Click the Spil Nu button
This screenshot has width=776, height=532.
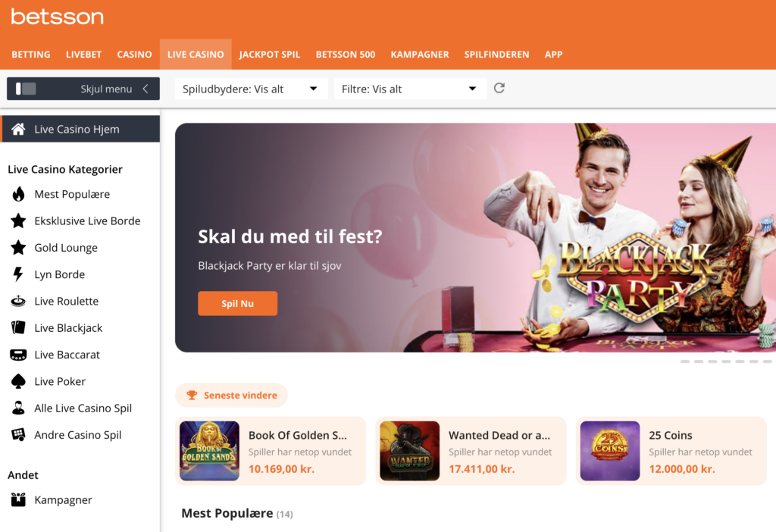tap(237, 303)
